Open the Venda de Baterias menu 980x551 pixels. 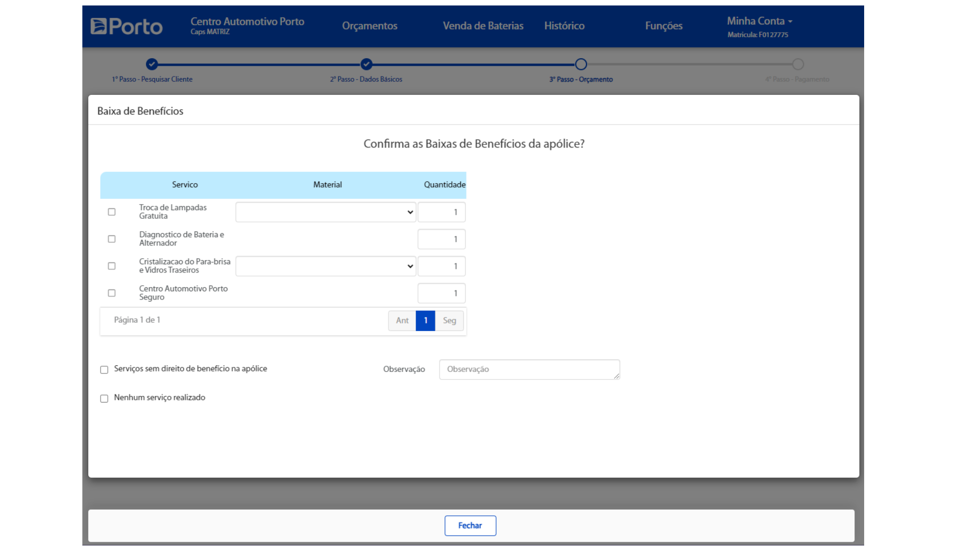[x=483, y=26]
